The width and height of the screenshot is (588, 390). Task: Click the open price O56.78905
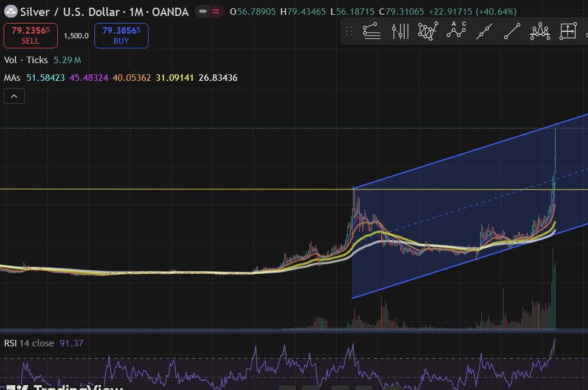click(x=253, y=12)
